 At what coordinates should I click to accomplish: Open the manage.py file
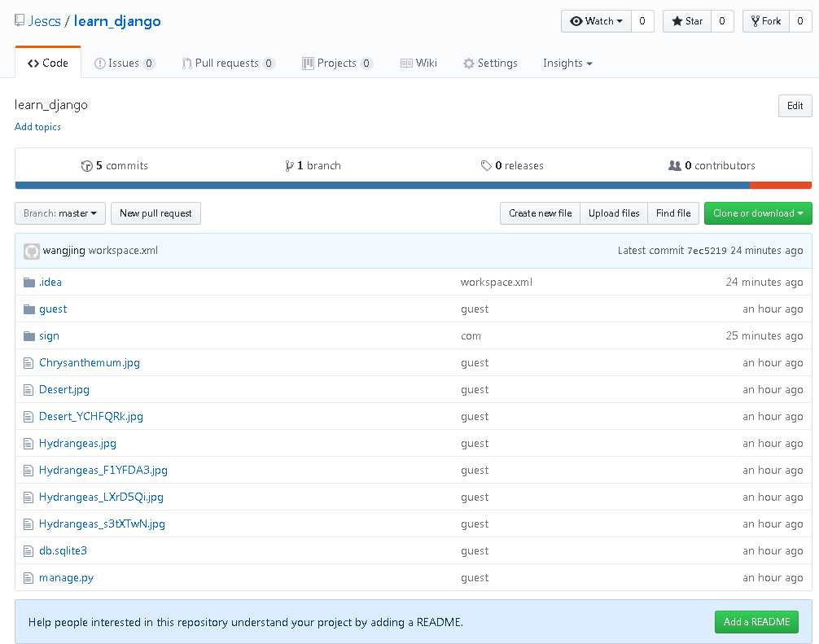coord(66,578)
